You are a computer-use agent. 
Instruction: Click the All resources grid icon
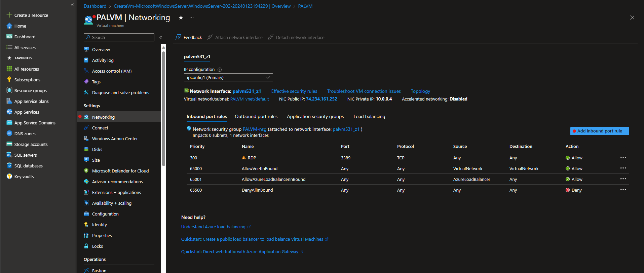(x=9, y=69)
